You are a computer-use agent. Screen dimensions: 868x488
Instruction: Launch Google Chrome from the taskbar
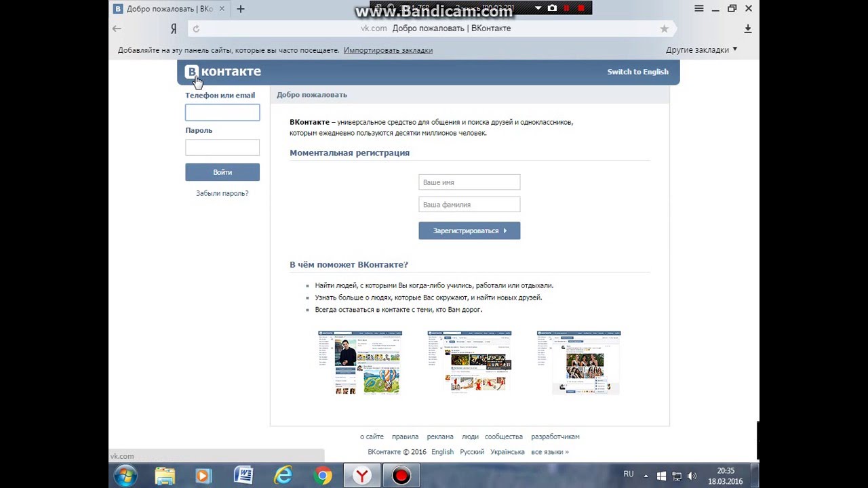pos(323,476)
